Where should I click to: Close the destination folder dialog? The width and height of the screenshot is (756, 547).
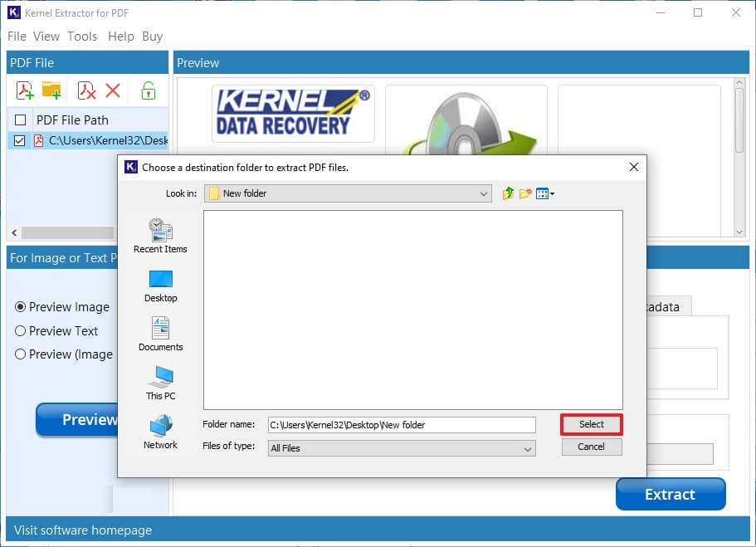tap(633, 167)
